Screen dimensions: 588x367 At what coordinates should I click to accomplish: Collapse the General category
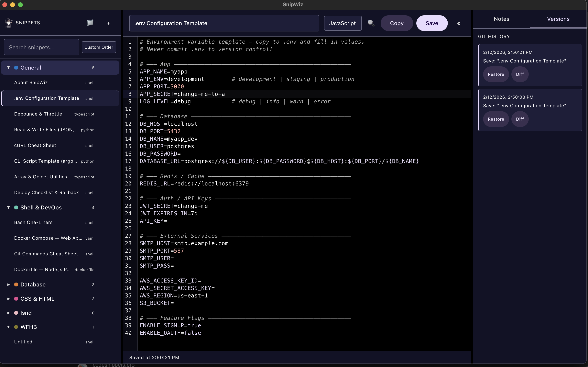pyautogui.click(x=8, y=67)
